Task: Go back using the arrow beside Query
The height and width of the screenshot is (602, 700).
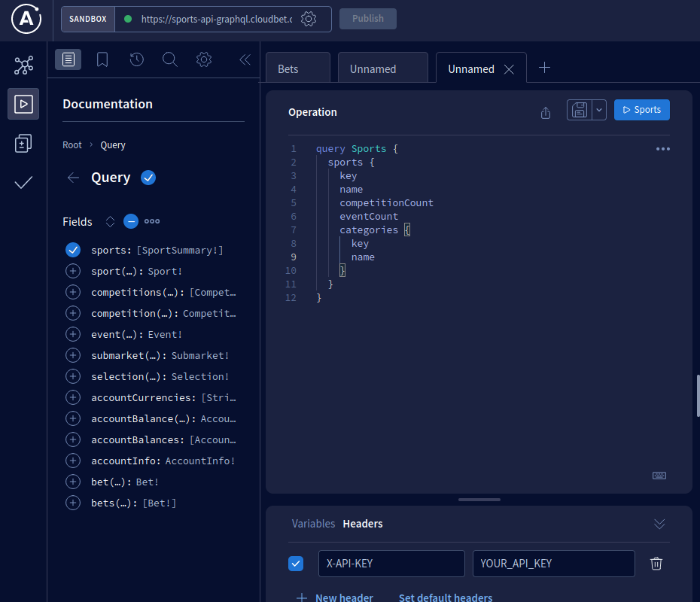Action: 73,178
